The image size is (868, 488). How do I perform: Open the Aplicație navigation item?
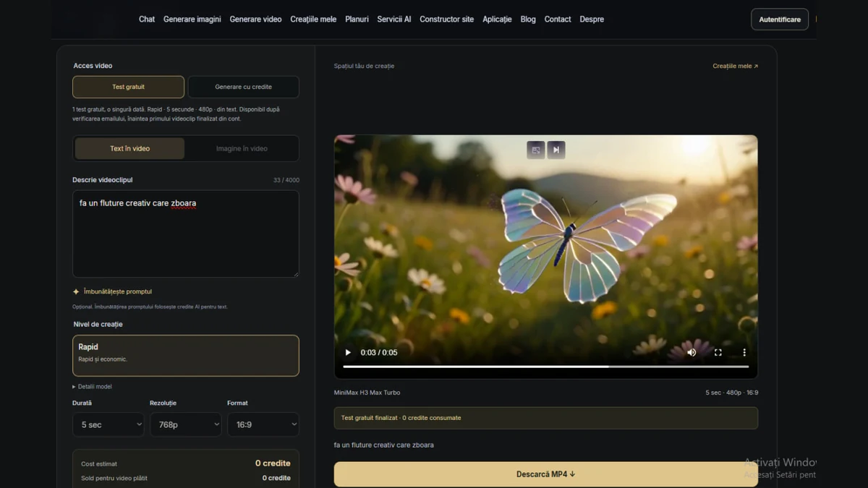pos(497,20)
